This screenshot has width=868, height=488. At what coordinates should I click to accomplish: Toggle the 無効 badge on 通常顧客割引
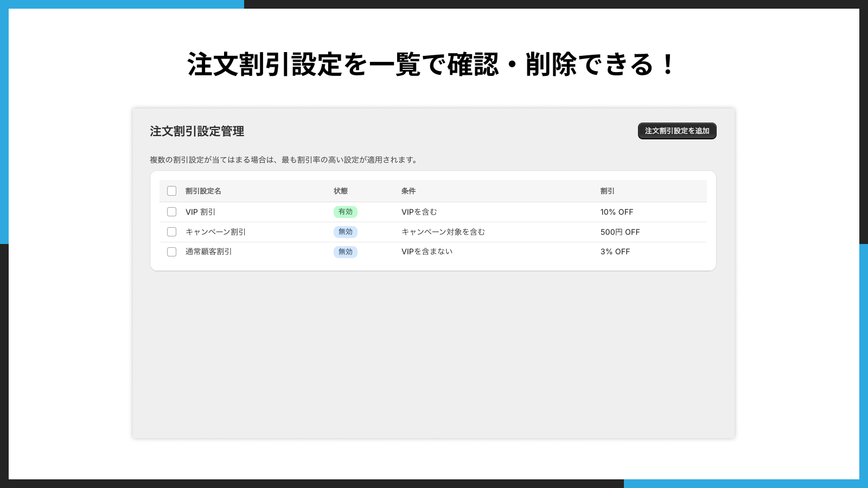point(345,252)
